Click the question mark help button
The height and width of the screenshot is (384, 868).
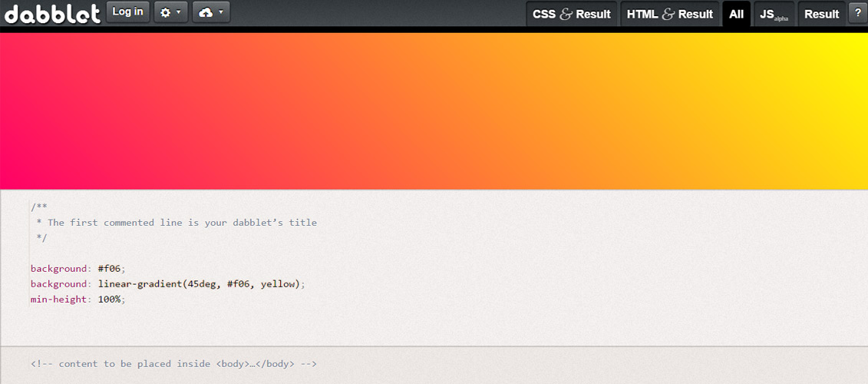pyautogui.click(x=857, y=13)
